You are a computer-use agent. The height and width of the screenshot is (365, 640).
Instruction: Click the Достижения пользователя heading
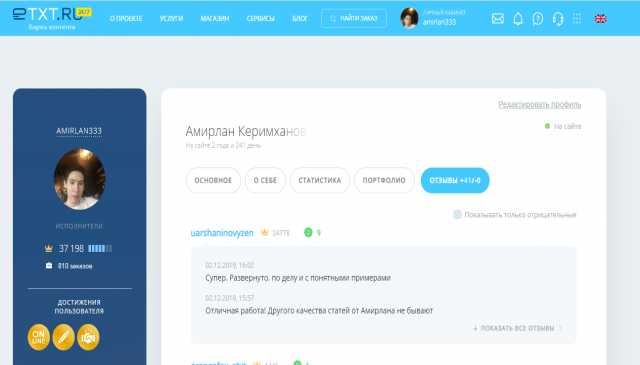point(79,306)
